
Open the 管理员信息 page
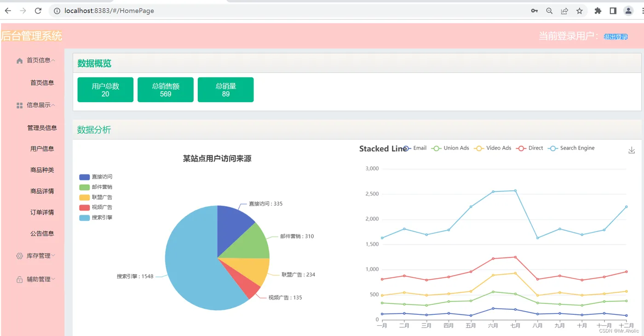pyautogui.click(x=42, y=128)
